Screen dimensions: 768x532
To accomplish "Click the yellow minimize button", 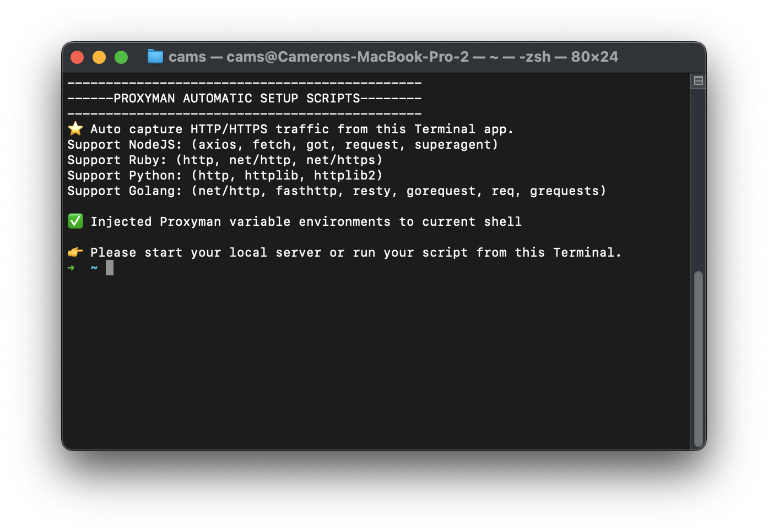I will pos(99,57).
